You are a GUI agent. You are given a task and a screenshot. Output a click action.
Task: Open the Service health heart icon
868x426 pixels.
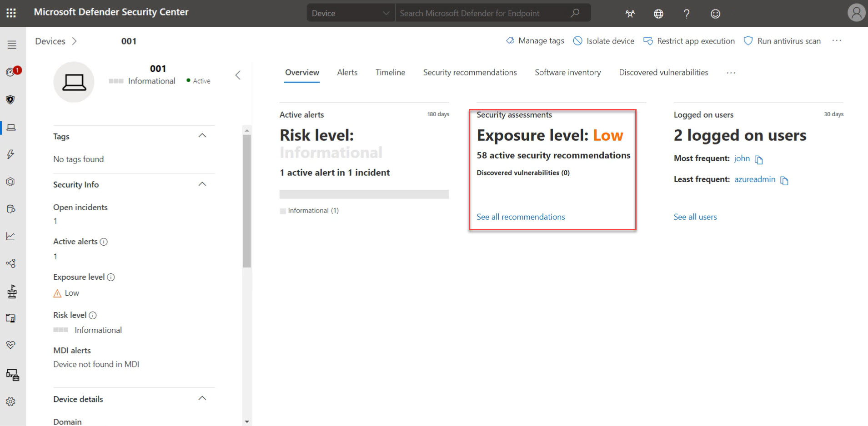tap(10, 345)
